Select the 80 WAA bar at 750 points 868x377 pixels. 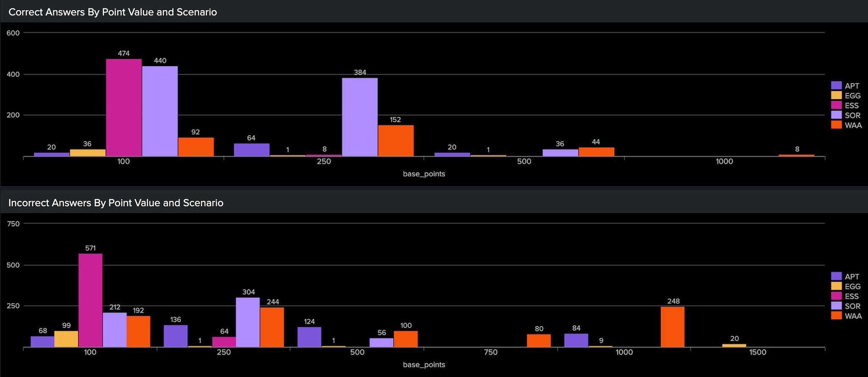539,341
